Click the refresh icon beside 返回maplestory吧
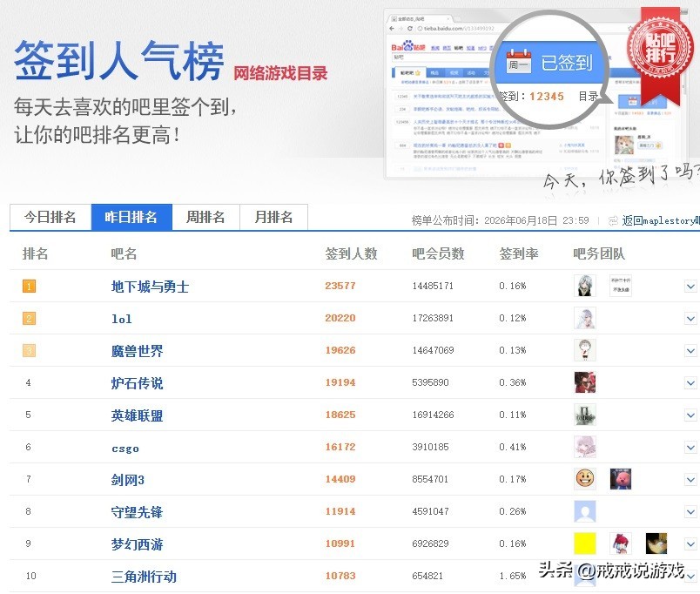700x594 pixels. coord(614,220)
